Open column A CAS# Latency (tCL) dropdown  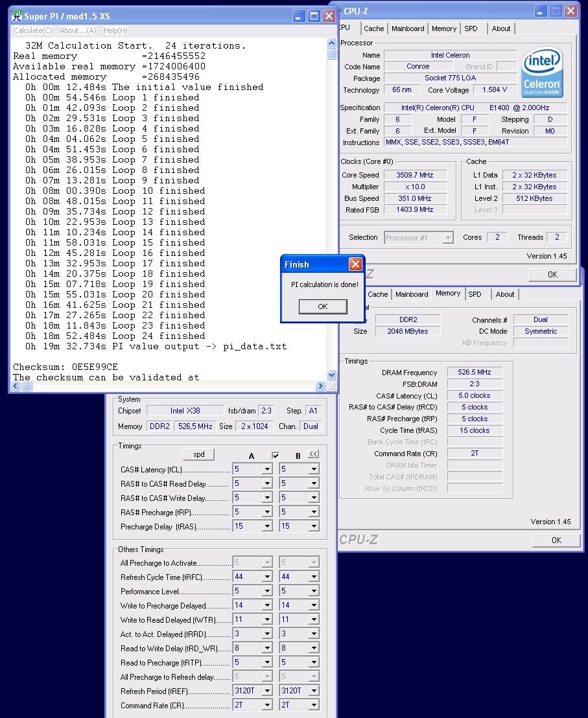pyautogui.click(x=267, y=469)
